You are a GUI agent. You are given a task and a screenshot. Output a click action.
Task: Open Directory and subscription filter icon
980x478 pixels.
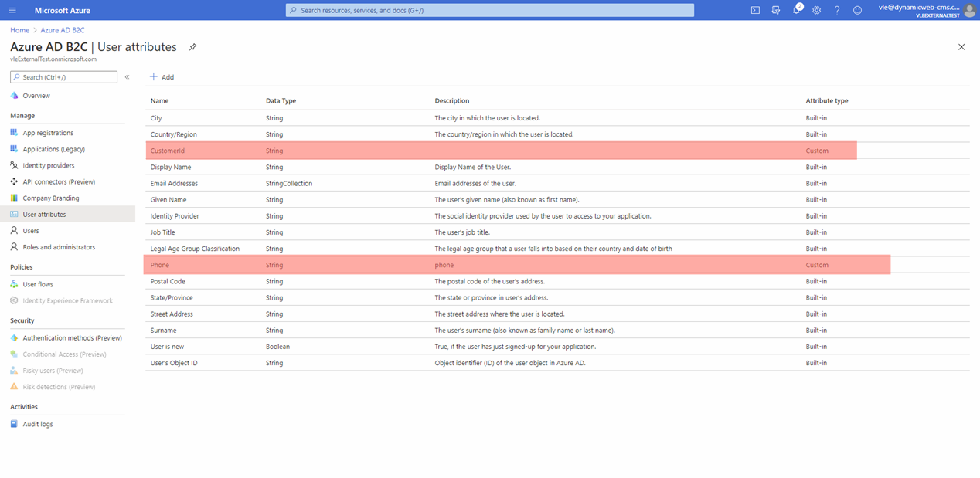(x=775, y=10)
